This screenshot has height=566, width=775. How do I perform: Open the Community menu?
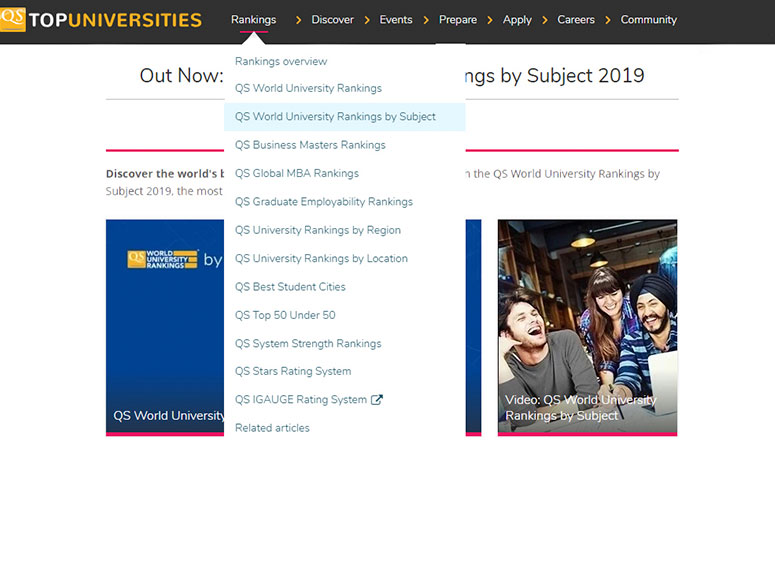click(x=648, y=20)
